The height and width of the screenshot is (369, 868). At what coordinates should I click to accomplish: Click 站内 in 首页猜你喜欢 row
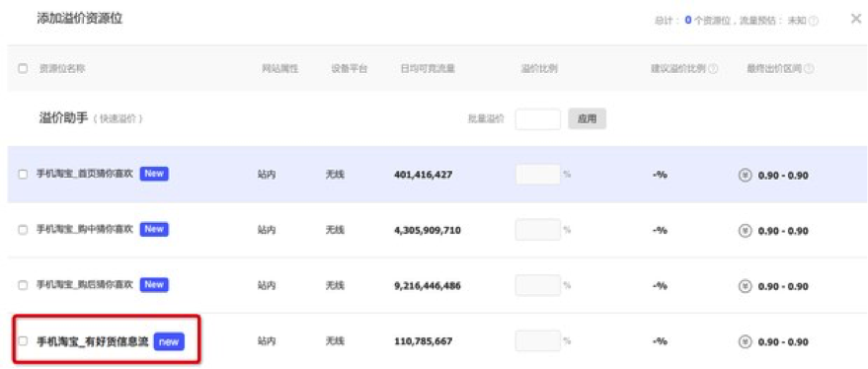(267, 175)
